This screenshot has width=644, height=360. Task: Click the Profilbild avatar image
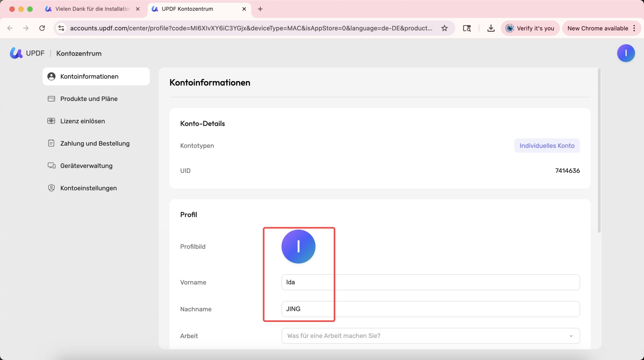[298, 247]
